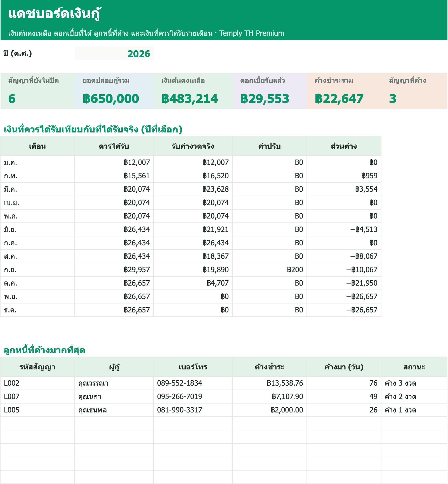The width and height of the screenshot is (448, 484).
Task: Select the ก.พ. difference cell ฿959
Action: coord(344,176)
